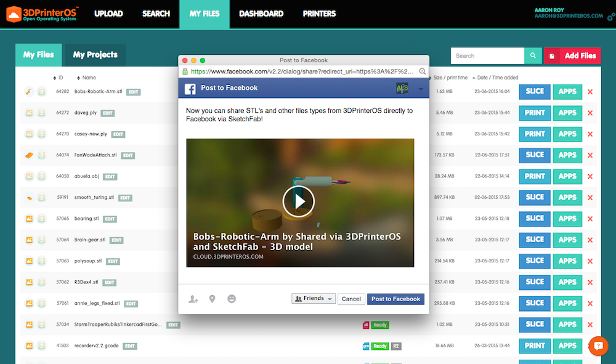Click into the file Search field

click(487, 56)
